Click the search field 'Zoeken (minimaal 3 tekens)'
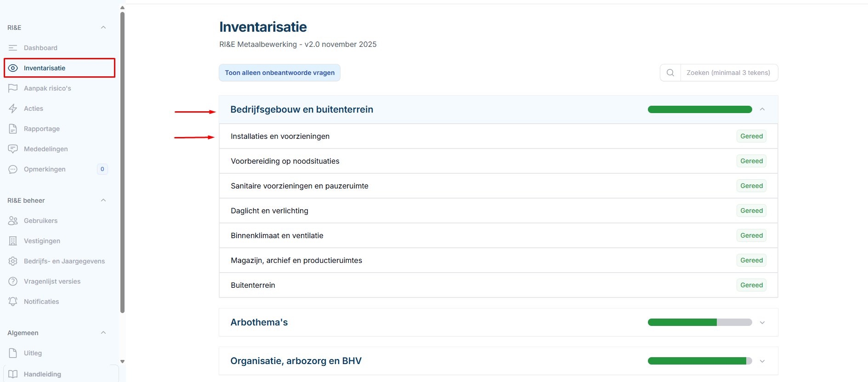Viewport: 868px width, 382px height. coord(729,73)
